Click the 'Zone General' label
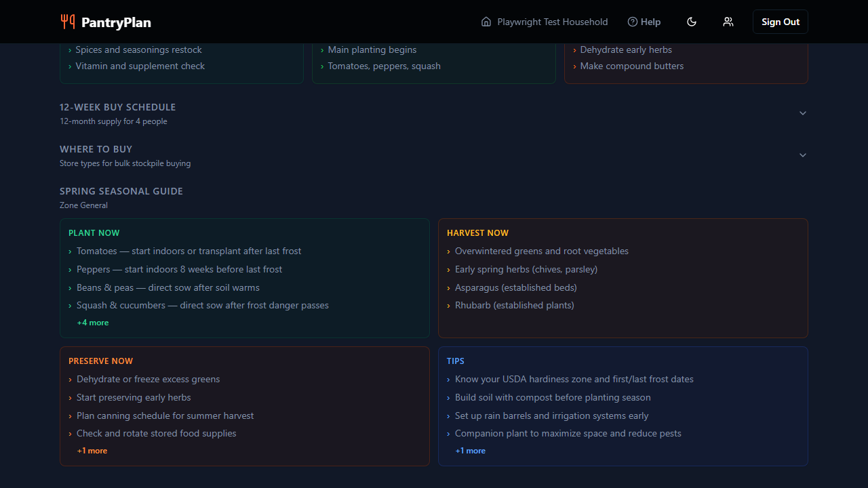868x488 pixels. [x=83, y=205]
